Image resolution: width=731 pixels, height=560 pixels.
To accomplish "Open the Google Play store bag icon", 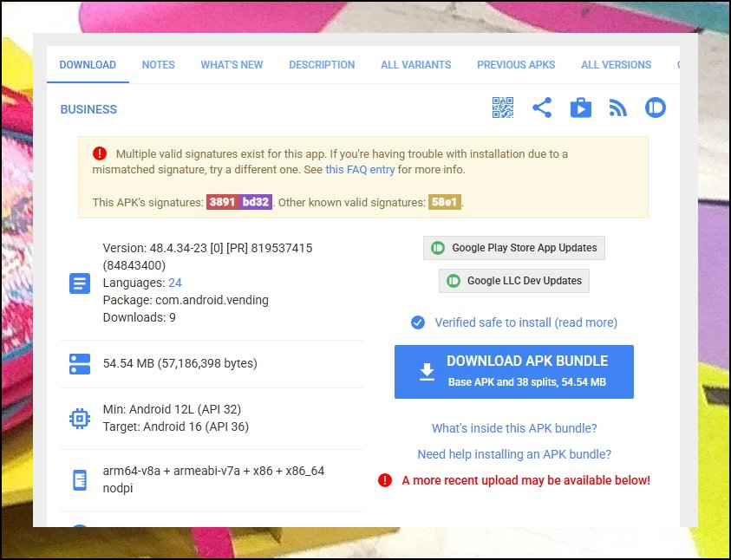I will coord(580,107).
